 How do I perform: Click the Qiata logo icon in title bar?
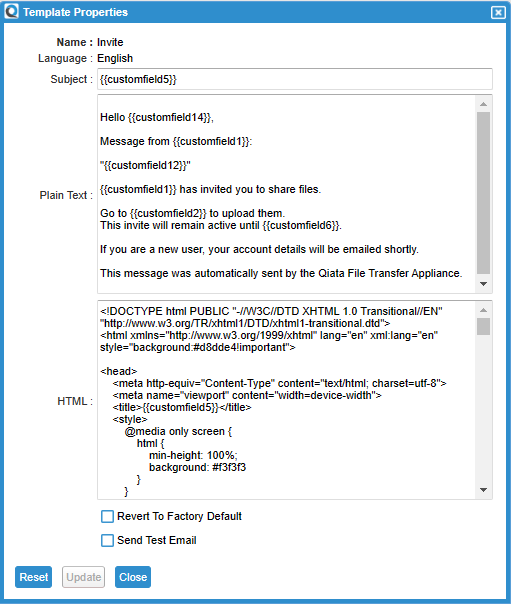coord(11,11)
